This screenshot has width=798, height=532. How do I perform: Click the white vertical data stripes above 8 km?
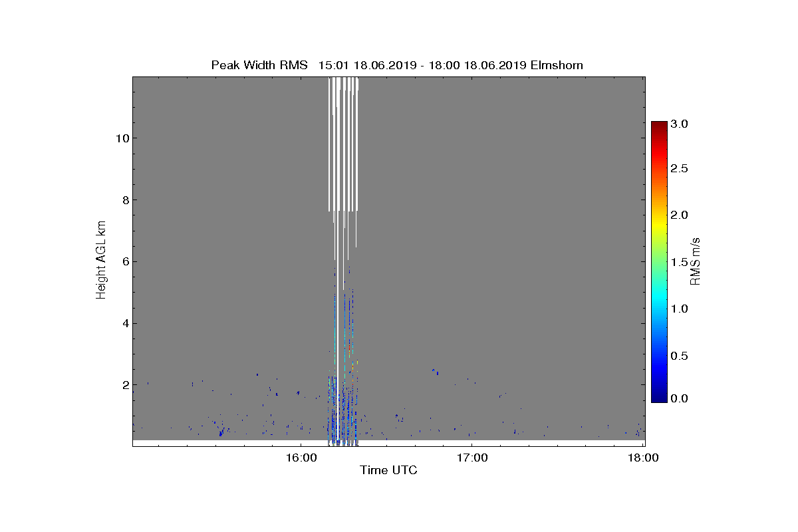click(x=343, y=143)
